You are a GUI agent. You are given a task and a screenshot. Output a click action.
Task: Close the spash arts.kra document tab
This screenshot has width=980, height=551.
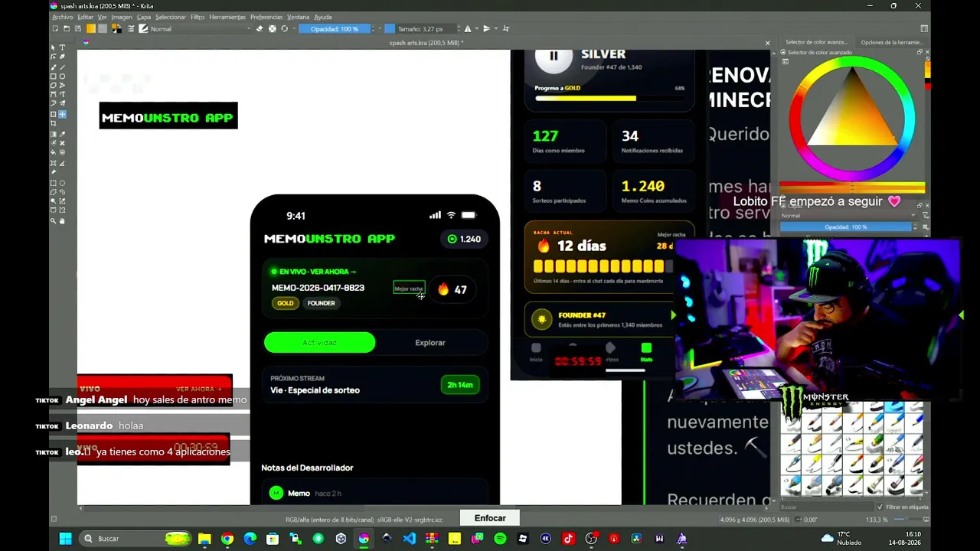point(767,43)
